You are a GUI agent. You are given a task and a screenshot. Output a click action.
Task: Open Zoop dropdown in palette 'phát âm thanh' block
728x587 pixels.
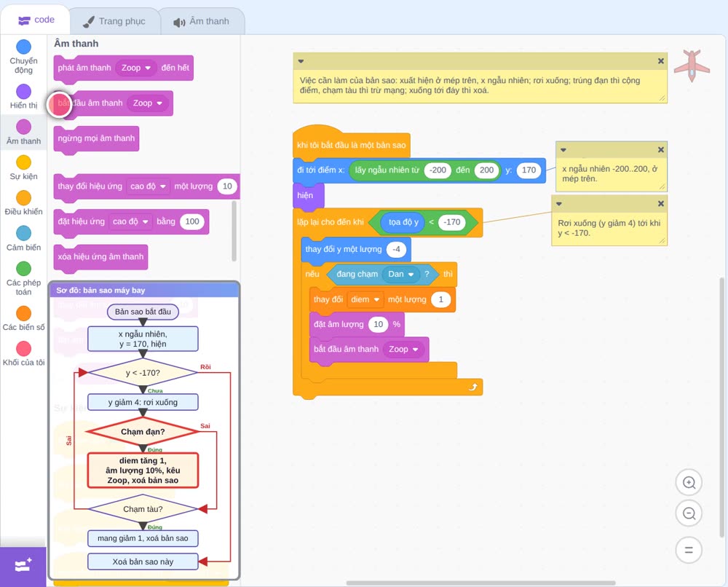(136, 68)
